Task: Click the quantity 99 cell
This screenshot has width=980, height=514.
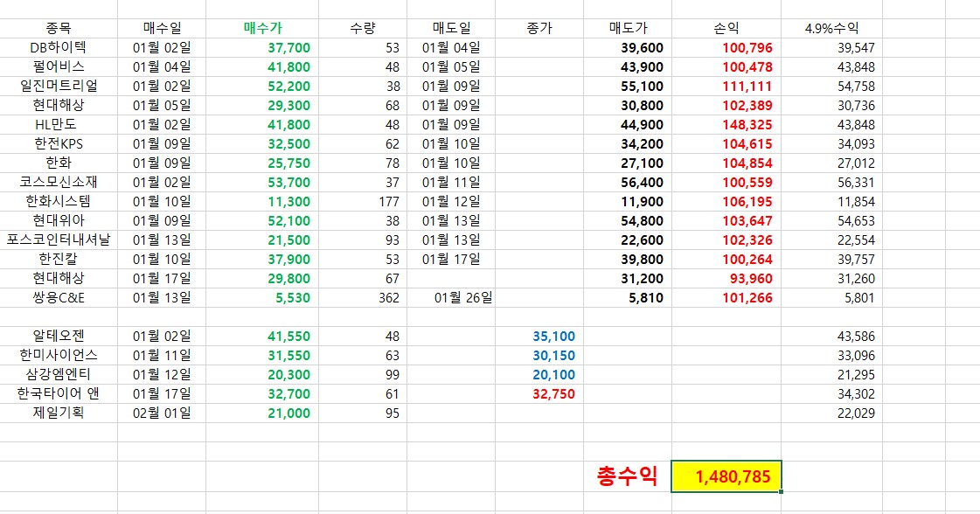Action: (363, 374)
